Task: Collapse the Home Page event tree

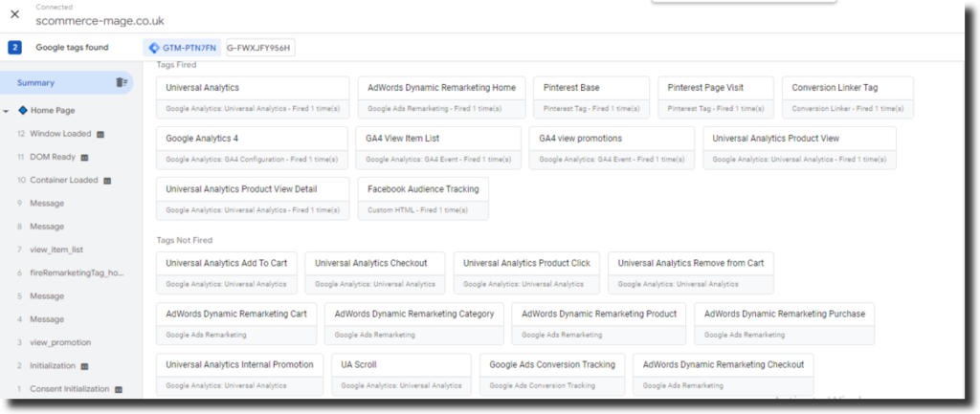Action: (x=6, y=111)
